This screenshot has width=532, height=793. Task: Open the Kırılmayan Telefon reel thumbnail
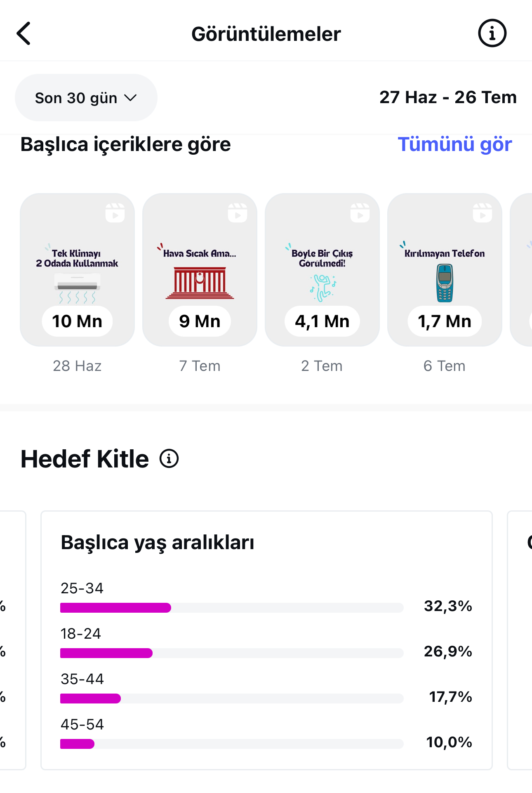pos(445,270)
